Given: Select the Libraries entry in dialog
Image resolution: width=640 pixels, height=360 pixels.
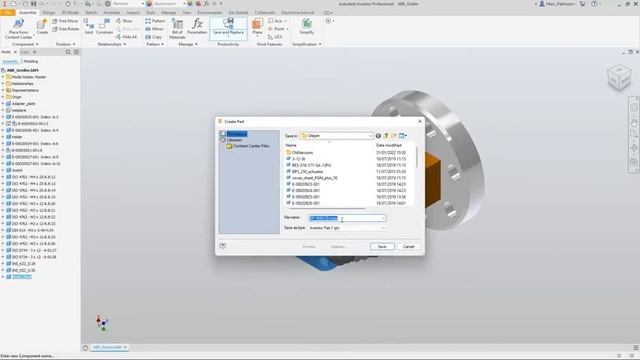Looking at the screenshot, I should point(234,140).
